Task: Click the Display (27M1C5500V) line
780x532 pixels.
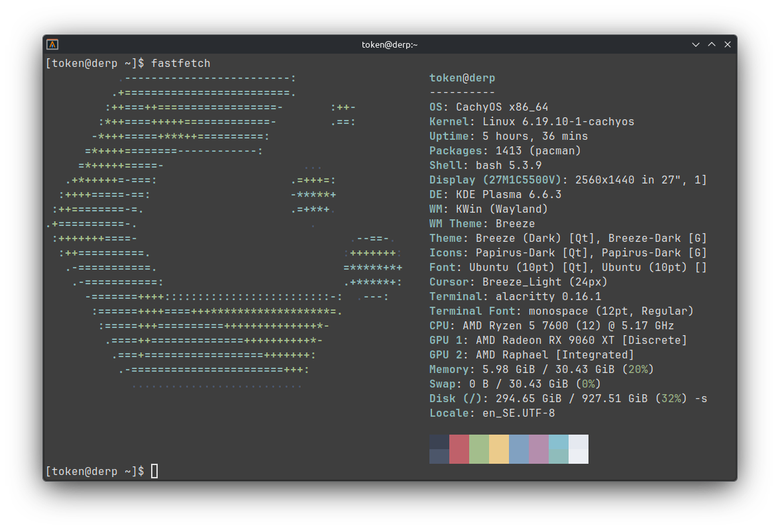Action: [568, 180]
